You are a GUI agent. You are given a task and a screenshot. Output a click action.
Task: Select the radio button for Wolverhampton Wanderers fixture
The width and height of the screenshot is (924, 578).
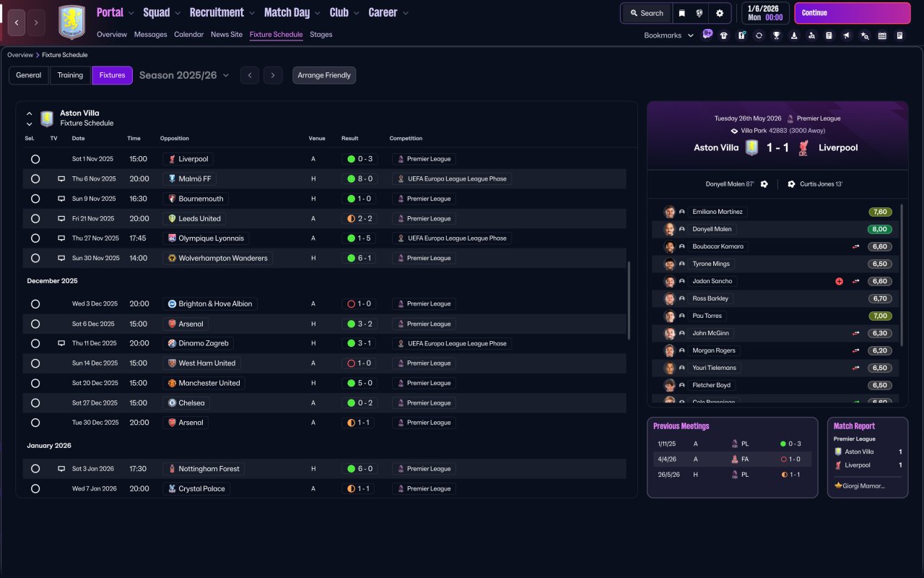point(35,258)
